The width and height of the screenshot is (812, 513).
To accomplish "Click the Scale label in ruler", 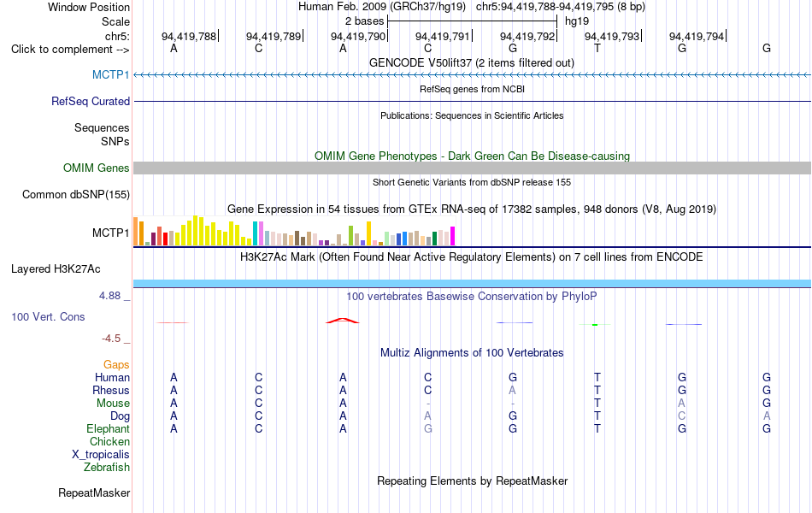I will click(x=115, y=21).
